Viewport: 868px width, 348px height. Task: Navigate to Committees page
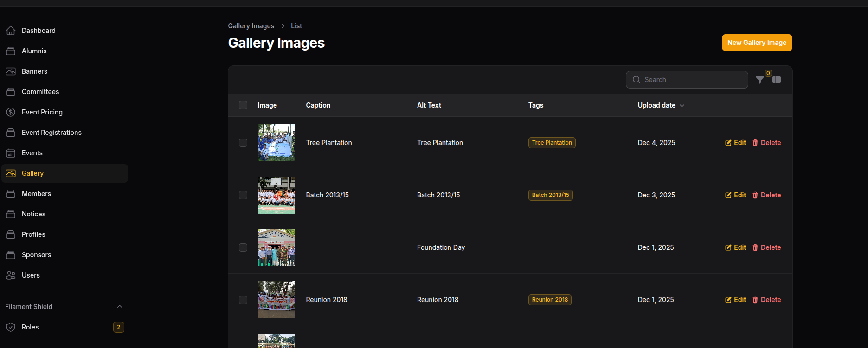pos(65,92)
